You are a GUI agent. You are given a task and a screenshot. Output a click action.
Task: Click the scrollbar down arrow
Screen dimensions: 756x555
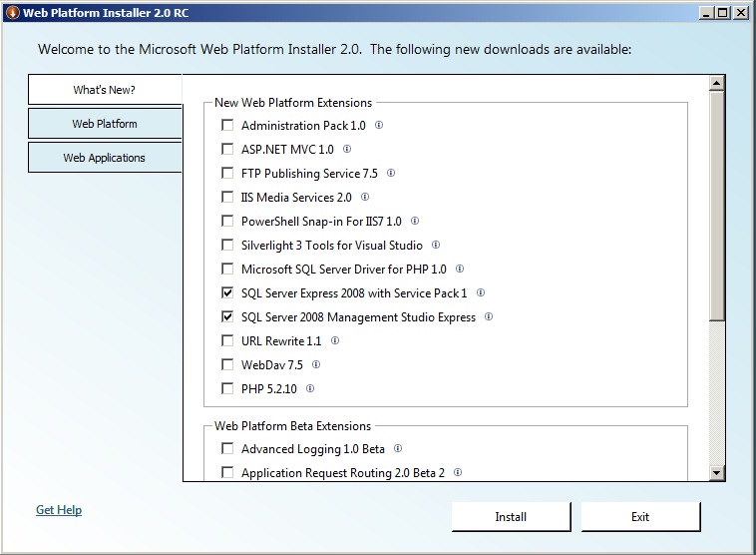click(x=717, y=473)
